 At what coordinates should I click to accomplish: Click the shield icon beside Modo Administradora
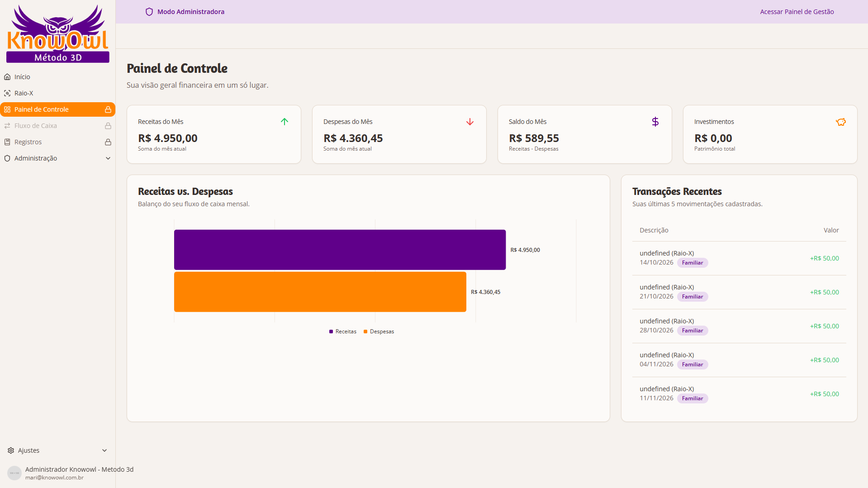pos(149,12)
